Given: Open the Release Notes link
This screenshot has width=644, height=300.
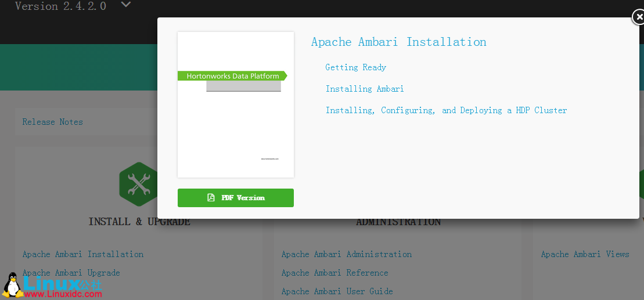Looking at the screenshot, I should [x=52, y=122].
